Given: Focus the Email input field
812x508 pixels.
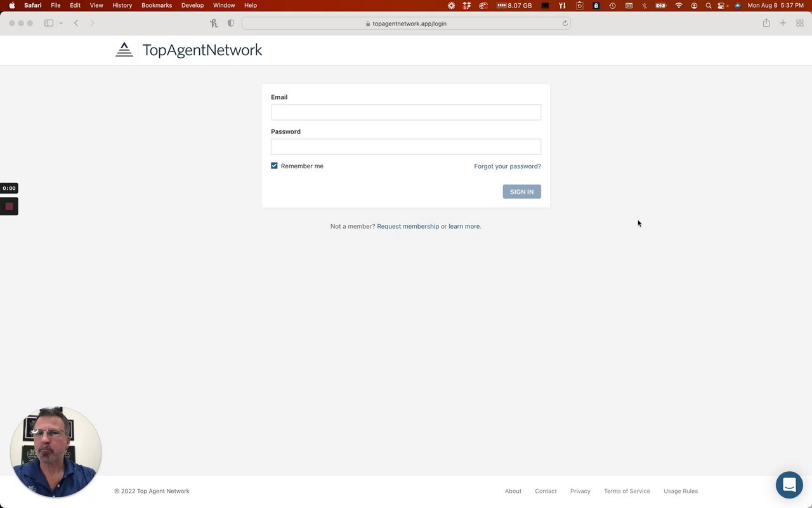Looking at the screenshot, I should (x=406, y=112).
